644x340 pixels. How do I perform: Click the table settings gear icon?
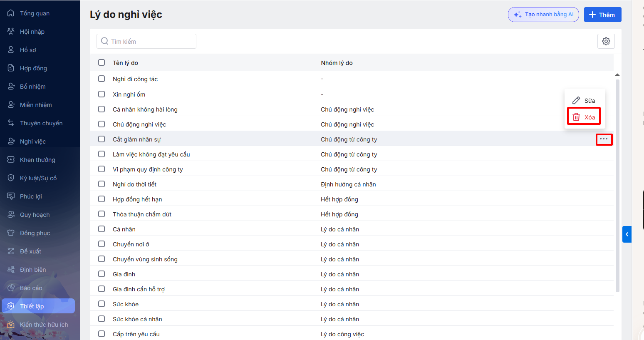point(606,41)
